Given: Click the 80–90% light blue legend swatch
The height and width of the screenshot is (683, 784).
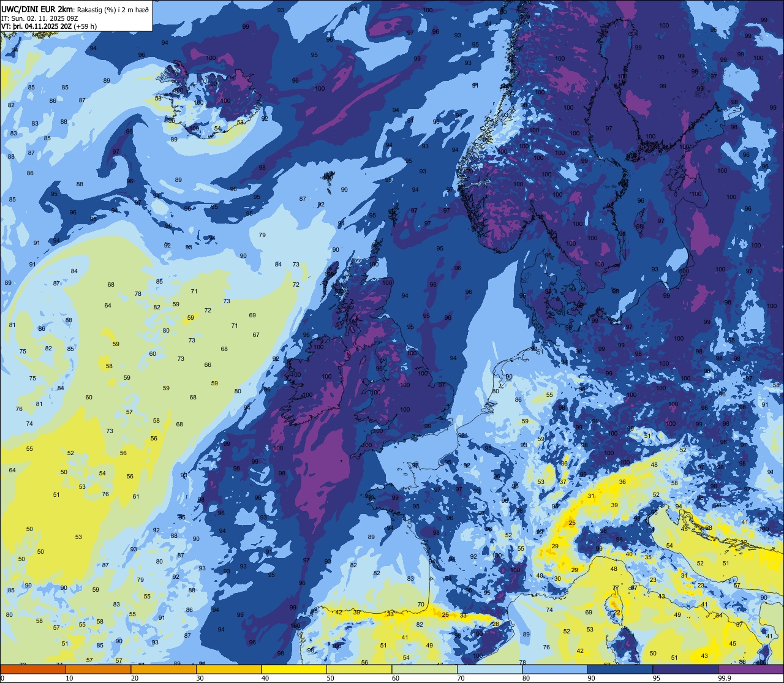Looking at the screenshot, I should tap(555, 670).
